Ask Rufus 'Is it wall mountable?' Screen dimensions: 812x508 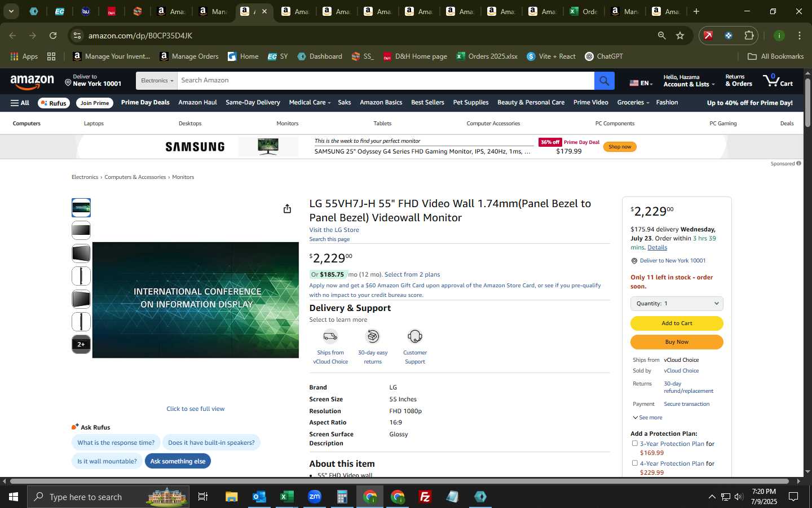pos(107,461)
